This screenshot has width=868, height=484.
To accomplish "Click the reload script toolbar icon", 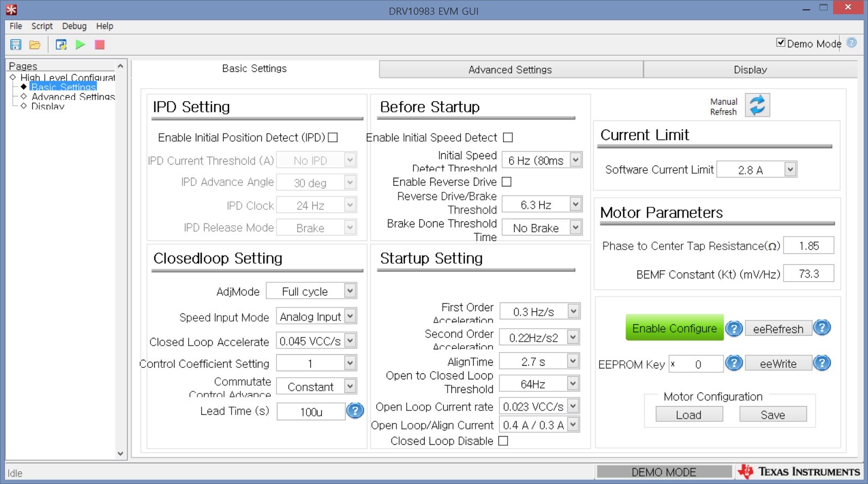I will click(x=61, y=45).
